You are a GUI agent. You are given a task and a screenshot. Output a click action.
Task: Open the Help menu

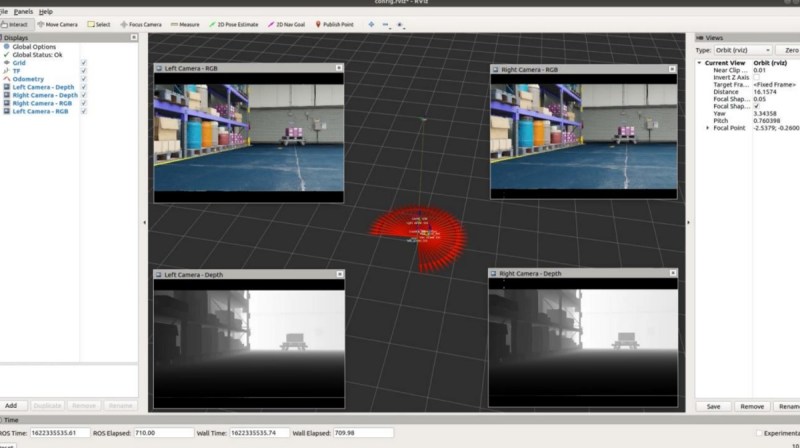45,11
